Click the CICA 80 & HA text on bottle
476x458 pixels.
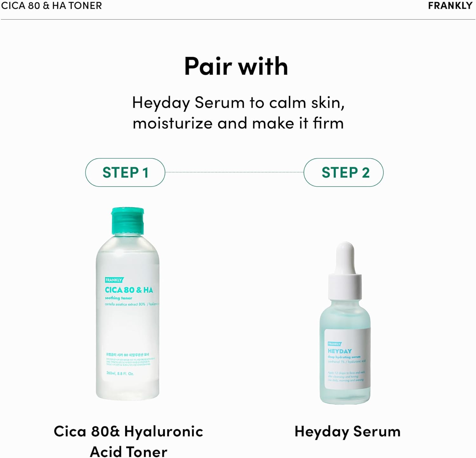[x=129, y=290]
